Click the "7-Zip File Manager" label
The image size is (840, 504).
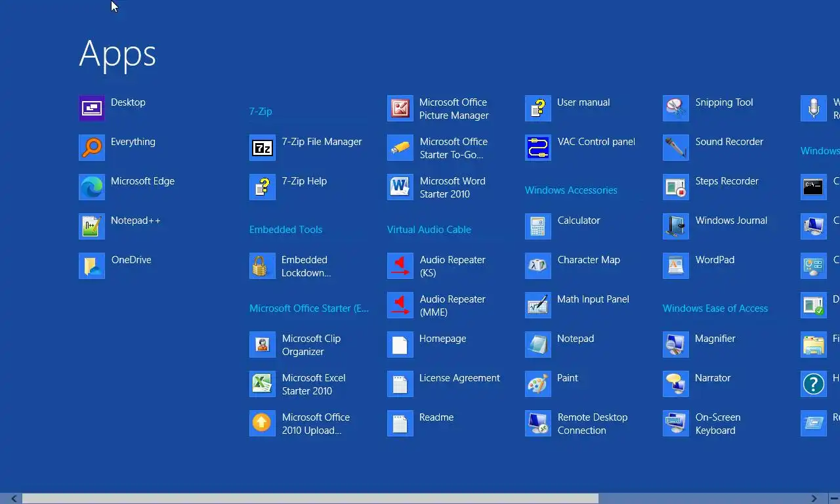click(x=322, y=142)
